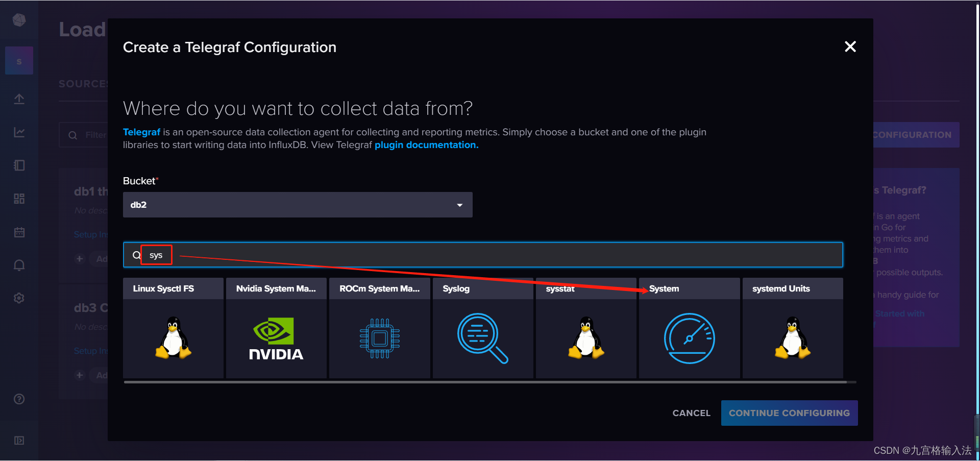Image resolution: width=980 pixels, height=461 pixels.
Task: Close the Telegraf Configuration dialog
Action: (x=850, y=46)
